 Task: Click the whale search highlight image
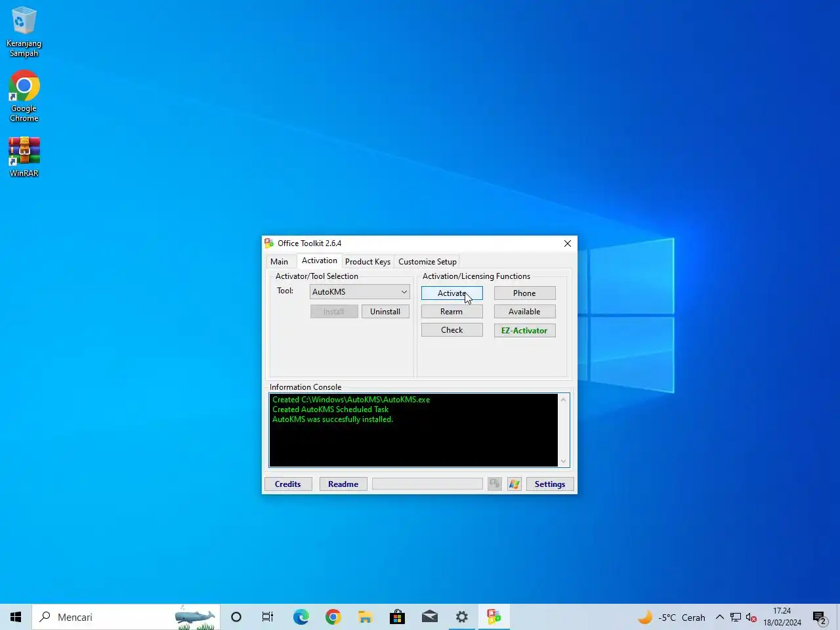tap(195, 618)
